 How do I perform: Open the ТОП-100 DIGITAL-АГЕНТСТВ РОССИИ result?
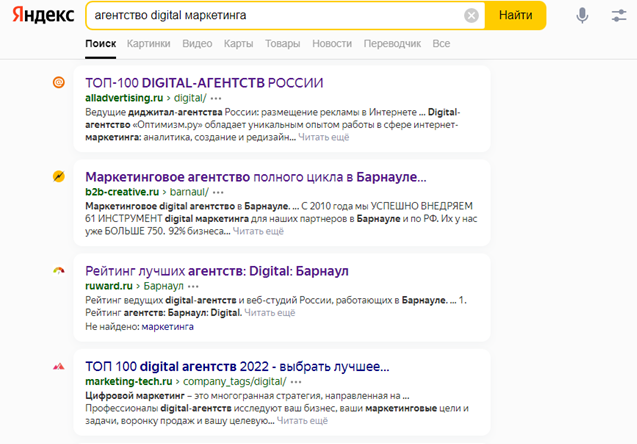coord(204,83)
